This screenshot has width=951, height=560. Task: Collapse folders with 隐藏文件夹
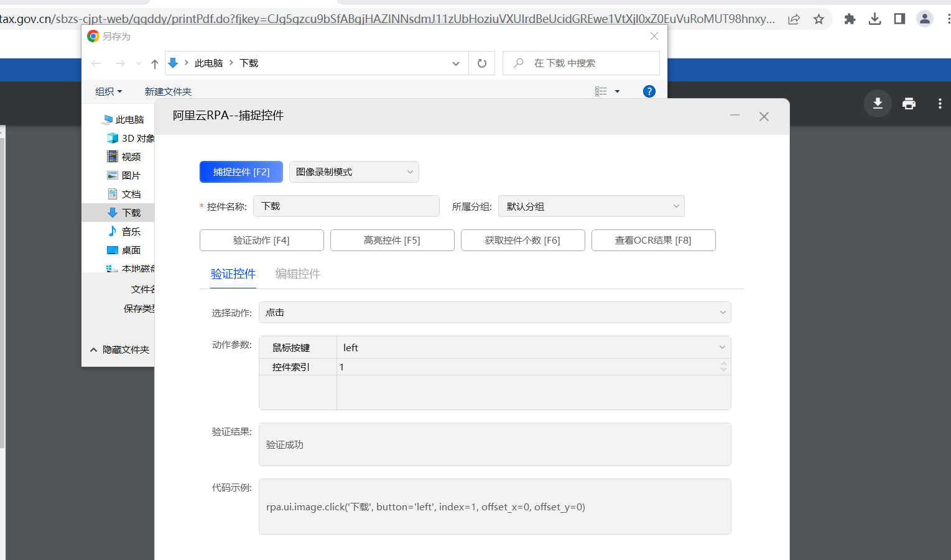pos(119,350)
